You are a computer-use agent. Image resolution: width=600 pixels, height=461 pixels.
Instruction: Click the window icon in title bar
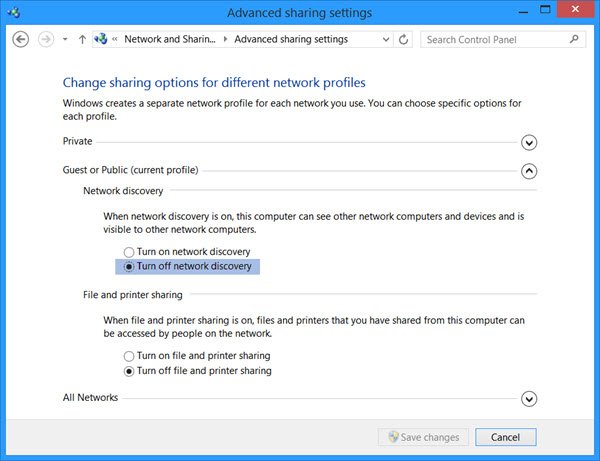(12, 13)
